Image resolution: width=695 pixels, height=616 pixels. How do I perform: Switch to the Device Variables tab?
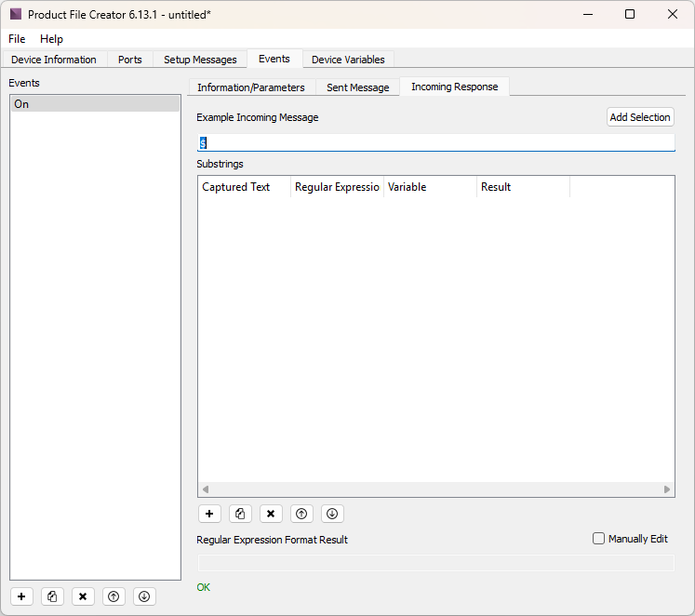coord(348,60)
